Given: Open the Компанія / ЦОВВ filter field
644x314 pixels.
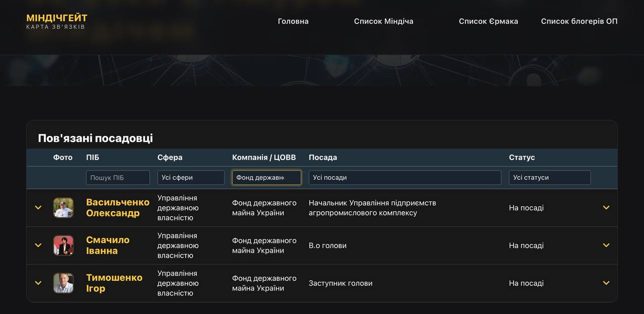Looking at the screenshot, I should 266,178.
